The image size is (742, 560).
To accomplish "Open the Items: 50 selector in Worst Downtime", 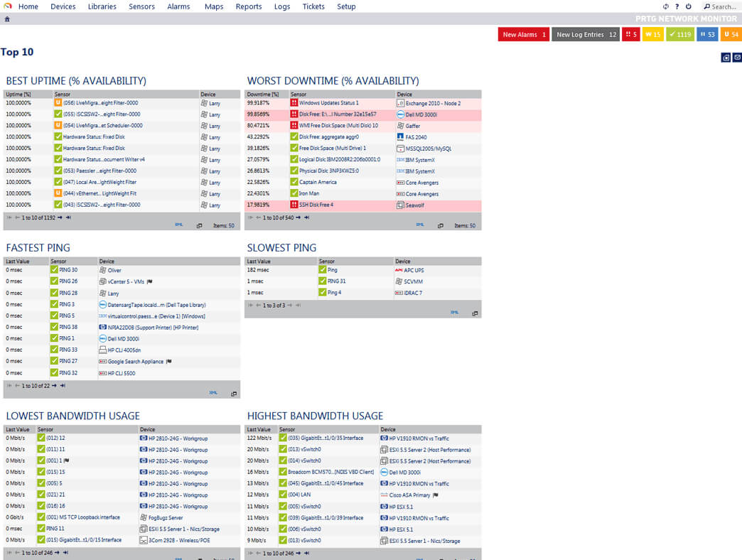I will coord(465,225).
